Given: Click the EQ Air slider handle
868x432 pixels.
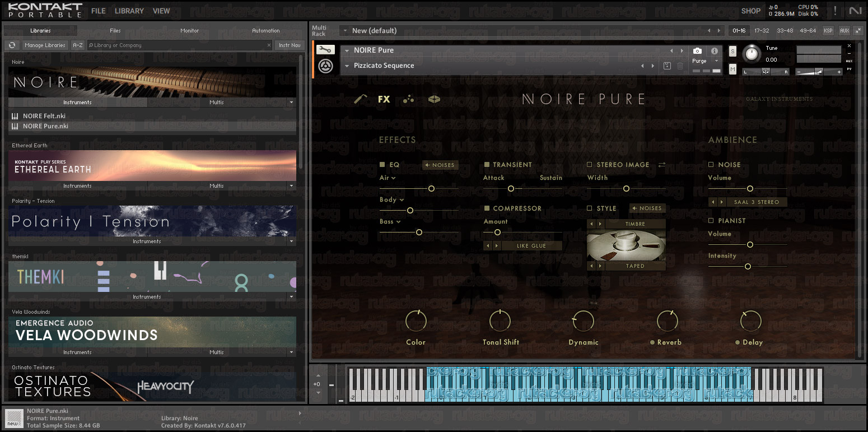Looking at the screenshot, I should point(431,189).
